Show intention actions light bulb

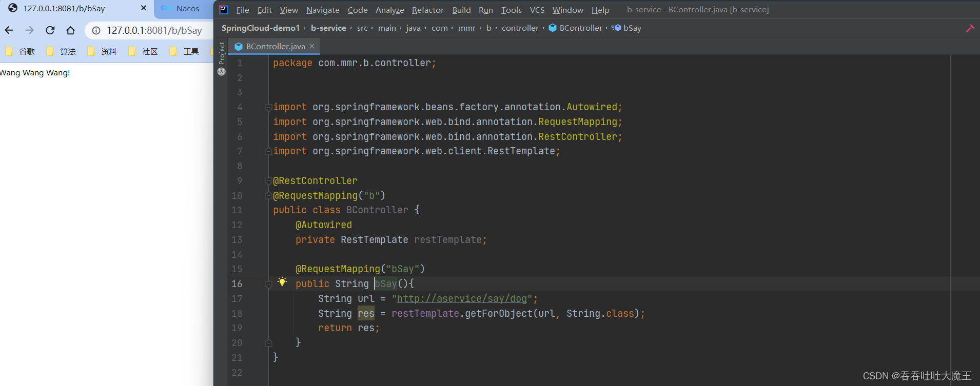pyautogui.click(x=282, y=281)
